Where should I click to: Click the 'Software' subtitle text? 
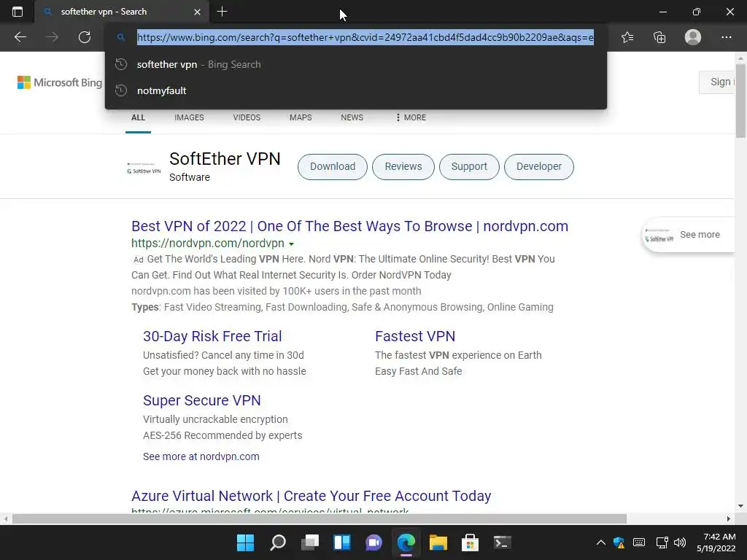pos(190,177)
